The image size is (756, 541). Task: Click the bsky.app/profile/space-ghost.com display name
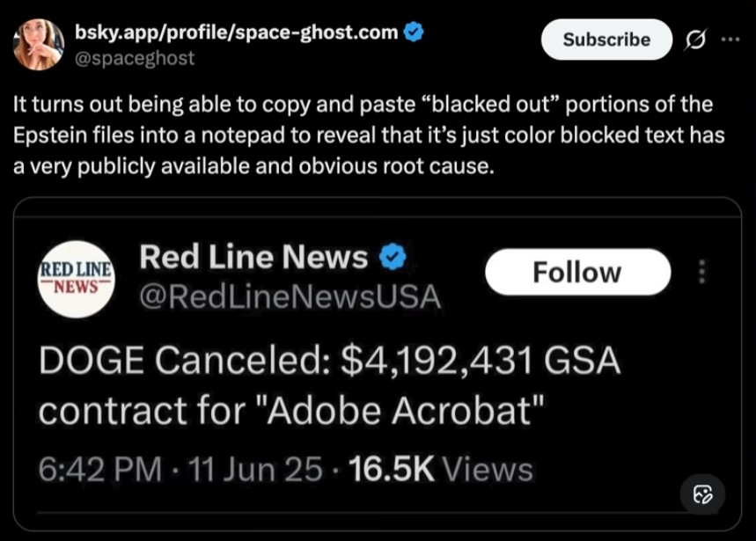coord(236,33)
